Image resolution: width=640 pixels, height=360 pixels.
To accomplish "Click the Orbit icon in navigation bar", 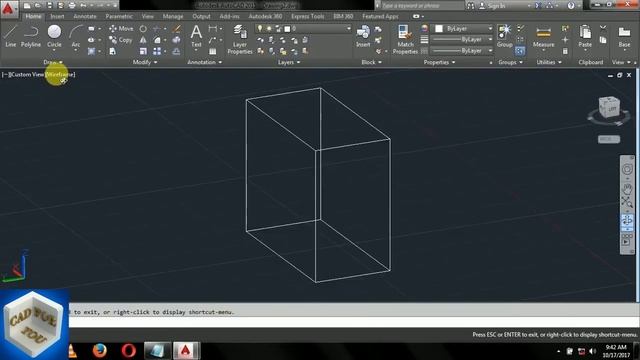I will 627,221.
